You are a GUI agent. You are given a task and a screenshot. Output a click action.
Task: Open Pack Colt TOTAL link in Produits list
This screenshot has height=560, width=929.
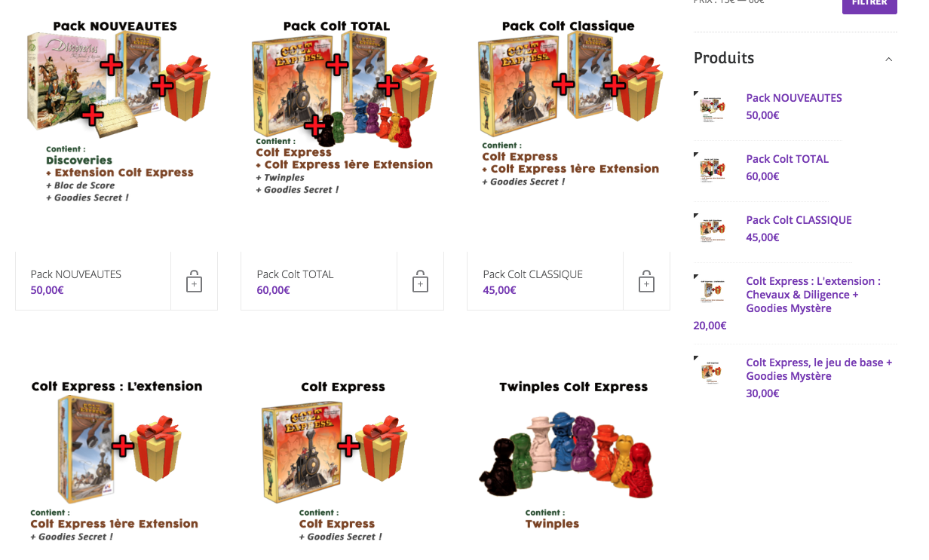787,159
